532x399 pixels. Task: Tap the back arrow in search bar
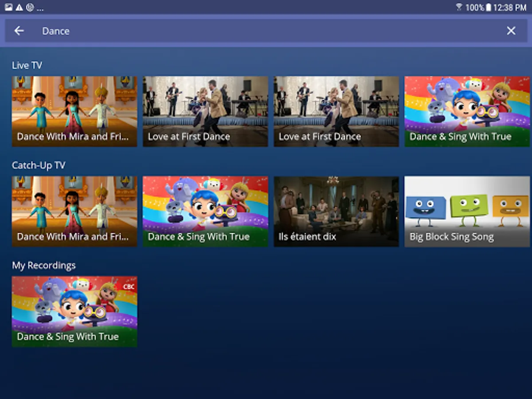coord(19,31)
